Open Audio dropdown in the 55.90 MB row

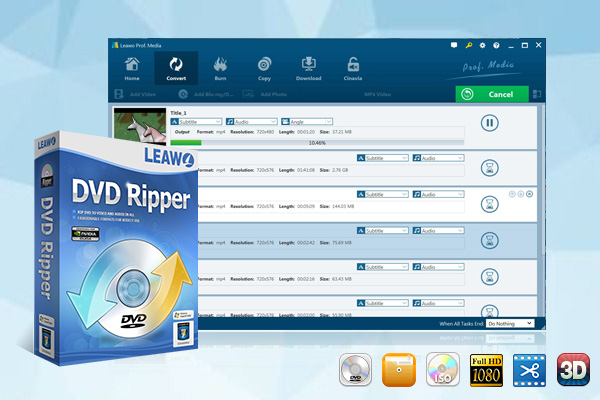pos(439,303)
